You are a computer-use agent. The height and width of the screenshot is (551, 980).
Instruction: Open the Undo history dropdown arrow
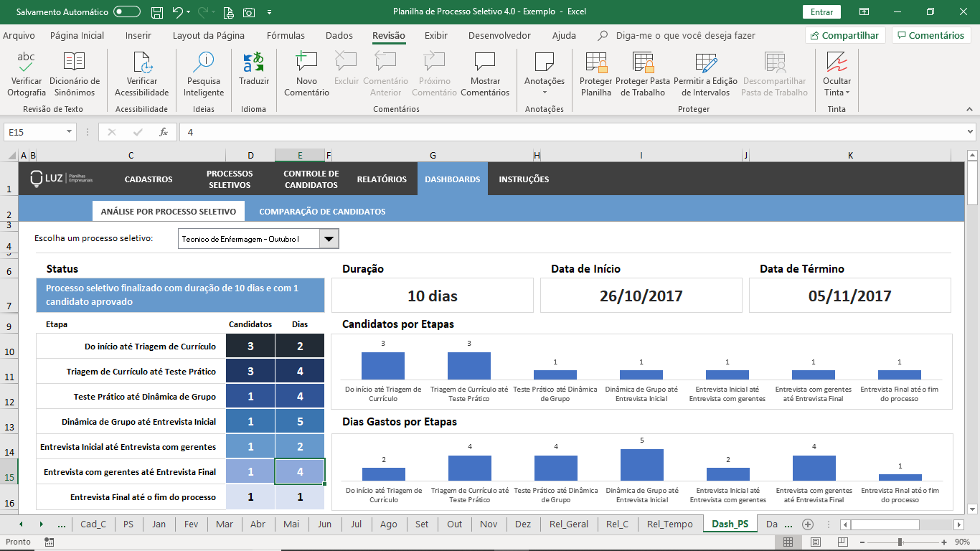click(189, 12)
